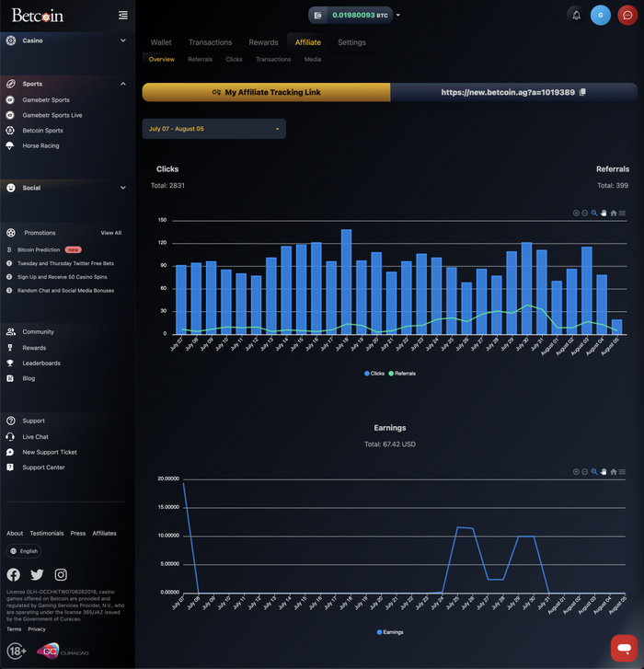Toggle the Clicks series in chart legend
The image size is (644, 669).
click(374, 374)
